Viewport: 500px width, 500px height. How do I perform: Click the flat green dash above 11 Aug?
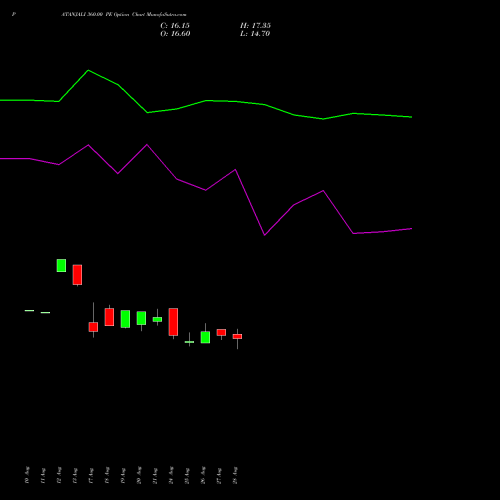coord(45,313)
